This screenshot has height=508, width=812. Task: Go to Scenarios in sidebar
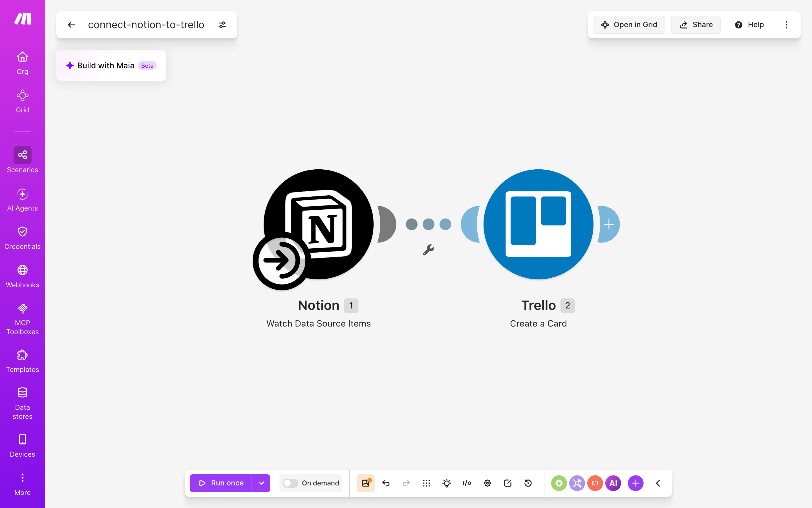pyautogui.click(x=23, y=160)
